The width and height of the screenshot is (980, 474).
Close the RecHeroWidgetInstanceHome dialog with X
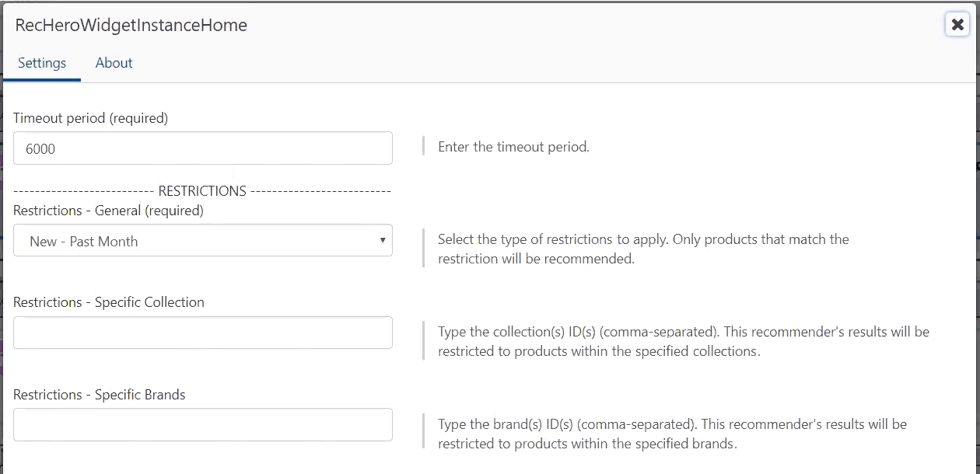957,25
